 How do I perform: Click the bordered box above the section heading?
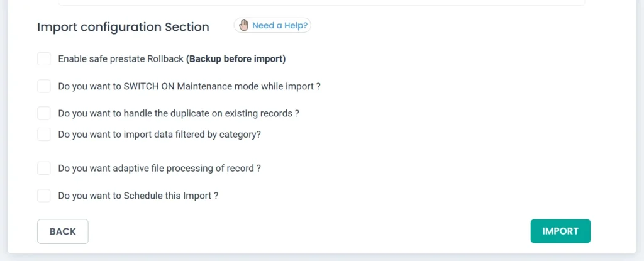click(321, 3)
